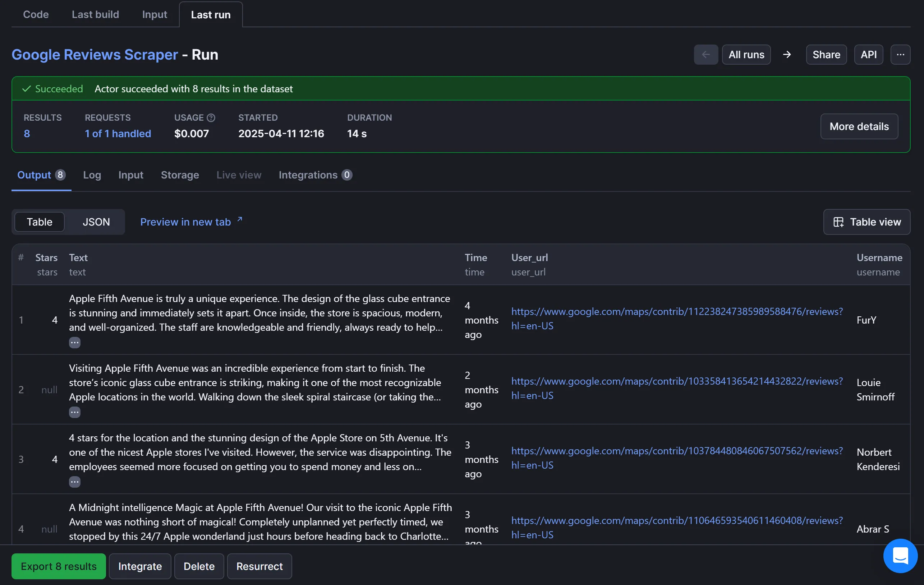The image size is (924, 585).
Task: Click the Share button
Action: point(827,55)
